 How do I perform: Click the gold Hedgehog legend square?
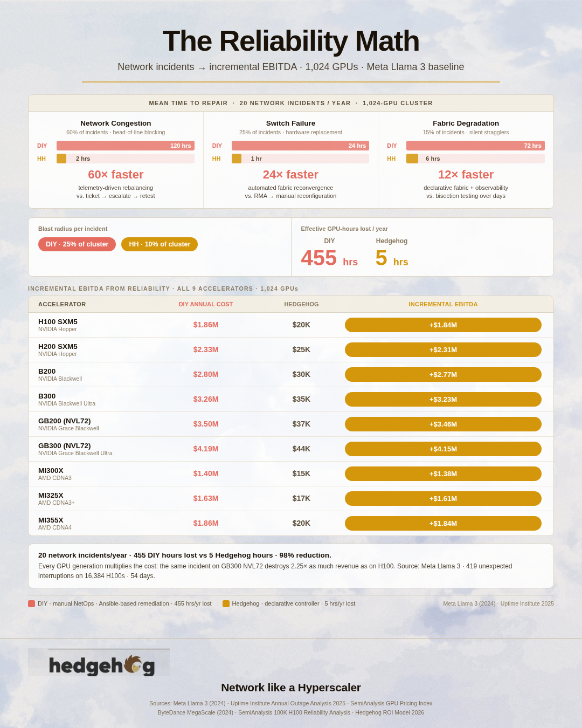pyautogui.click(x=226, y=604)
